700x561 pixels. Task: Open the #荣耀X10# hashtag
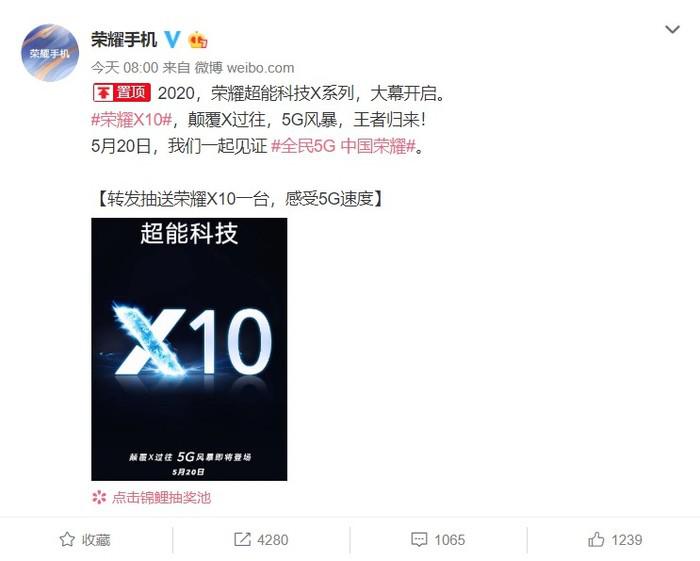pyautogui.click(x=132, y=120)
